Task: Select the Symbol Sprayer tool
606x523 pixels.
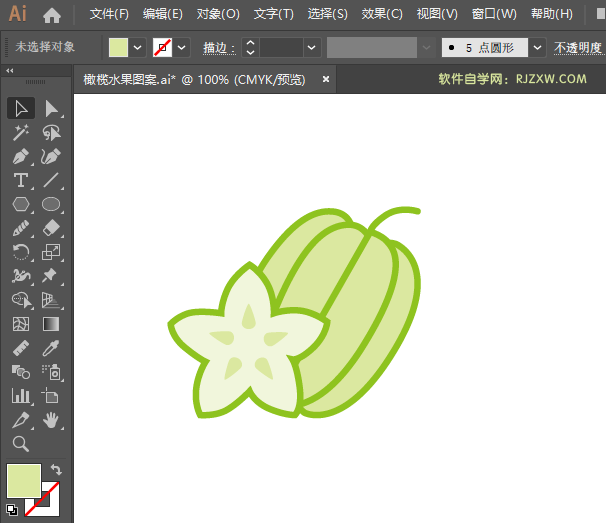Action: [x=51, y=372]
